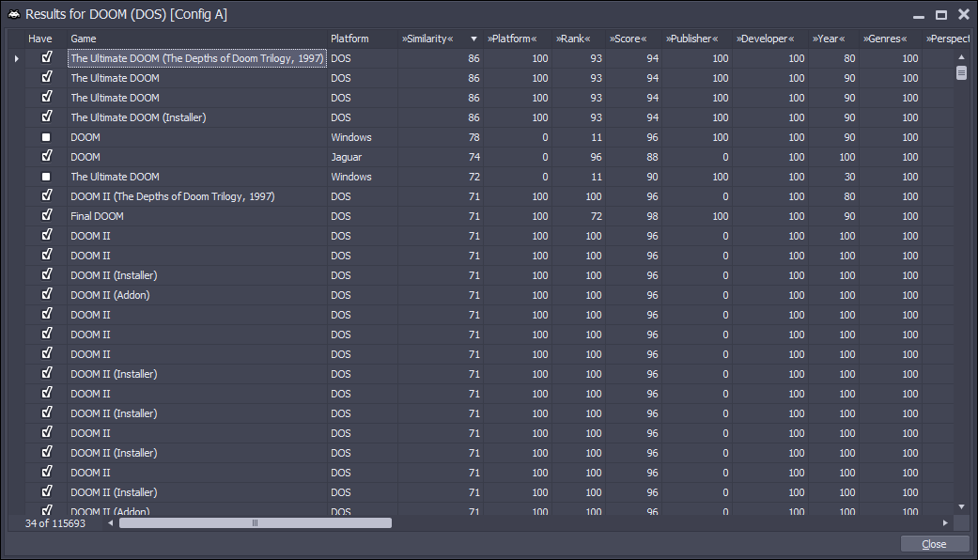This screenshot has width=978, height=560.
Task: Click the Close button
Action: [934, 544]
